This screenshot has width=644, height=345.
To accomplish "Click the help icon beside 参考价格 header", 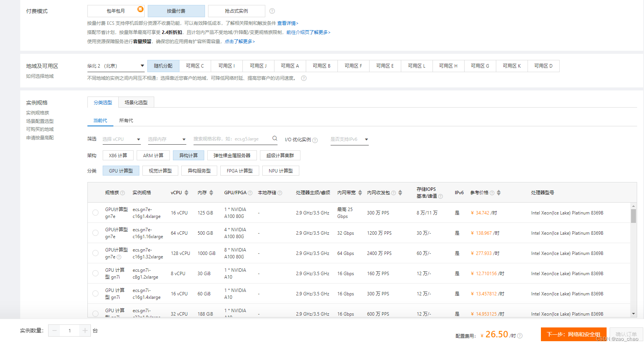I will (492, 193).
